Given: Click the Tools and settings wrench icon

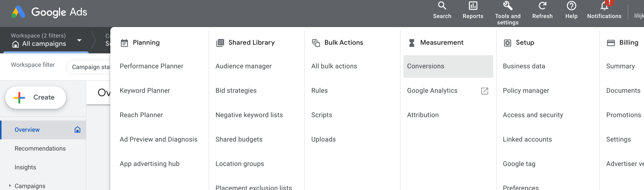Looking at the screenshot, I should (x=508, y=6).
